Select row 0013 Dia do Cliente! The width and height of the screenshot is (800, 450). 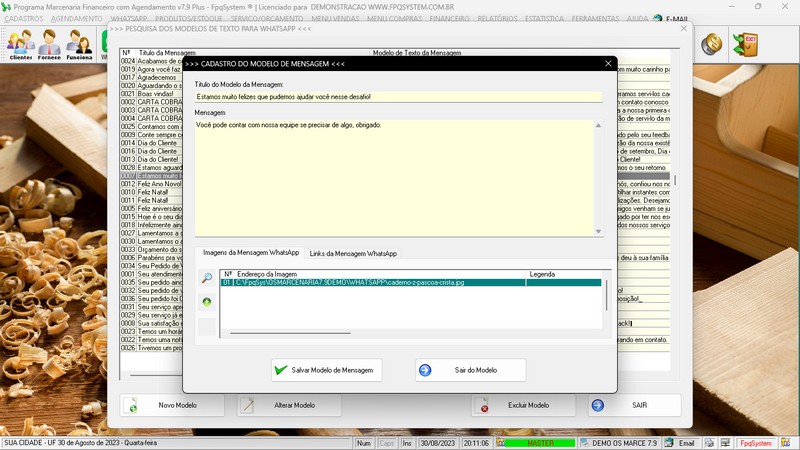coord(151,159)
